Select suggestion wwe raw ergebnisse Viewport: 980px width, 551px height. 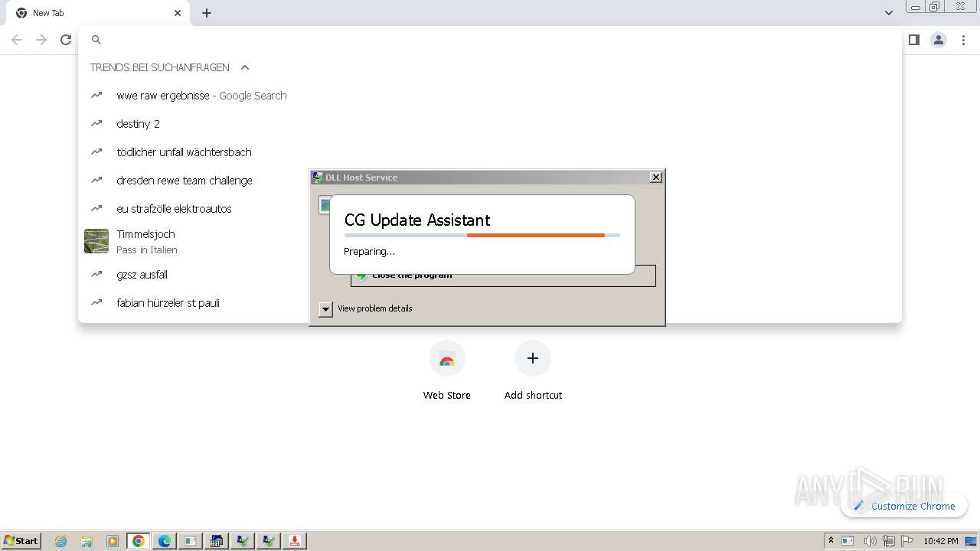tap(490, 96)
